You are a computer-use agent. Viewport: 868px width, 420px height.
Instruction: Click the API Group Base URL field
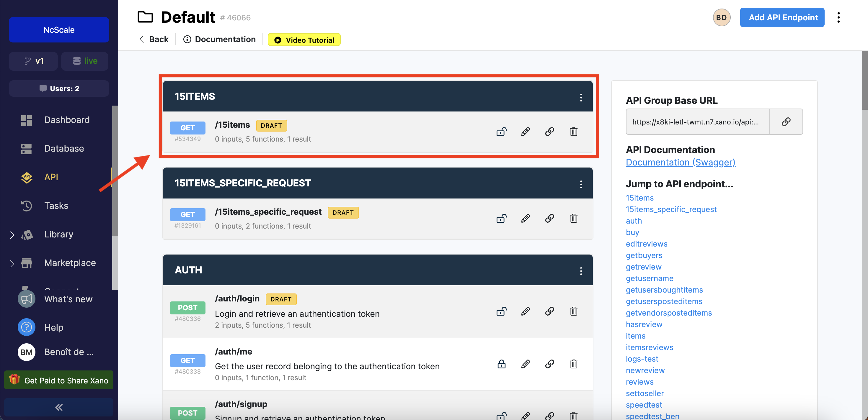697,122
